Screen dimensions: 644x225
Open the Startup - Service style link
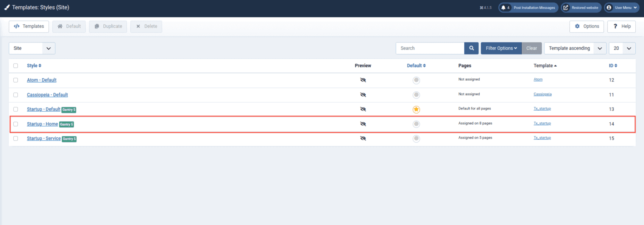pos(44,138)
